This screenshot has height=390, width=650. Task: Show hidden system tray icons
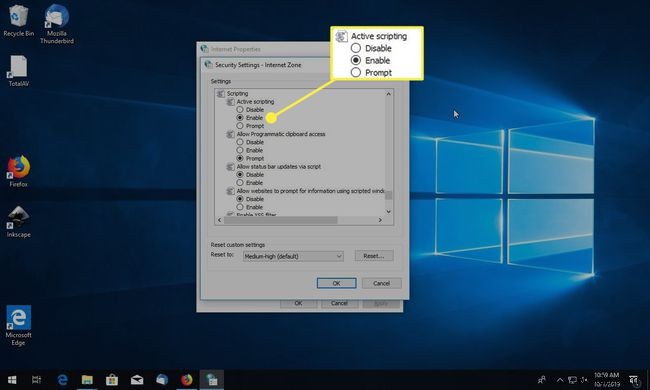click(560, 380)
